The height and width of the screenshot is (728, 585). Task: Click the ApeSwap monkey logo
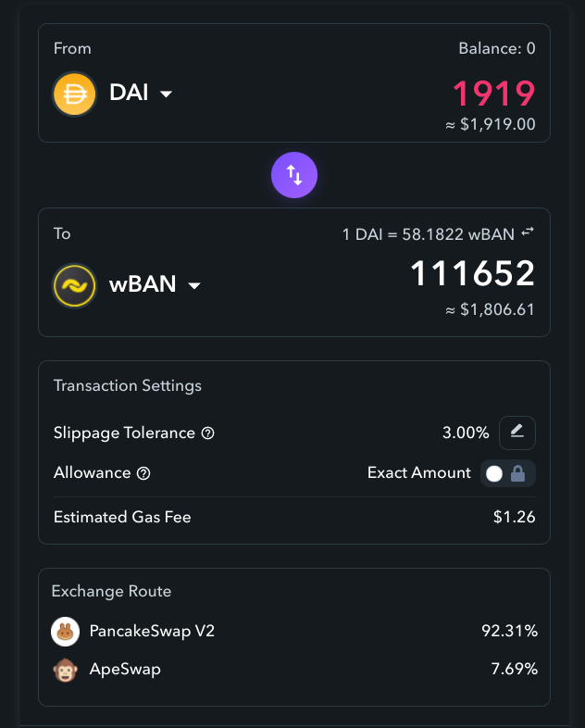coord(66,670)
